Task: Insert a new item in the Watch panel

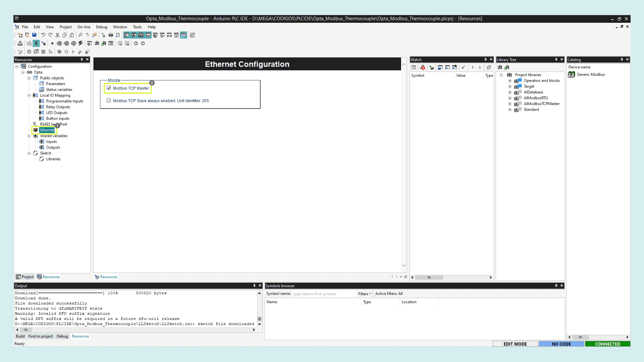Action: pos(431,67)
